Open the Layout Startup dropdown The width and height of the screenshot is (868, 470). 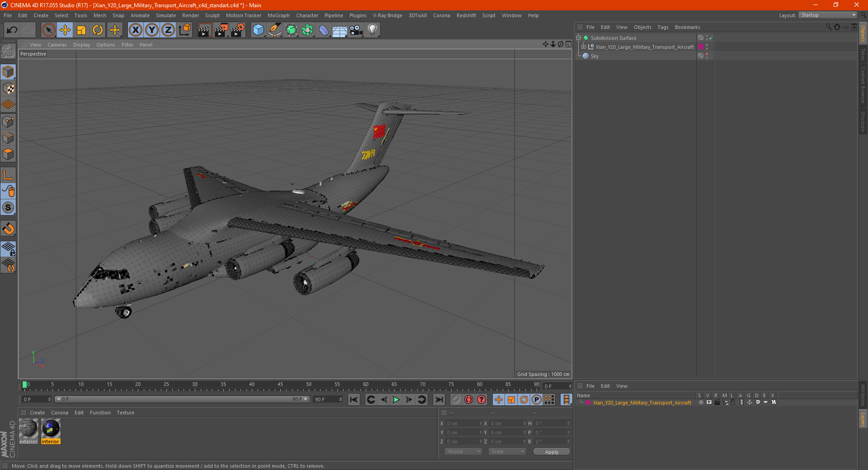(x=828, y=15)
